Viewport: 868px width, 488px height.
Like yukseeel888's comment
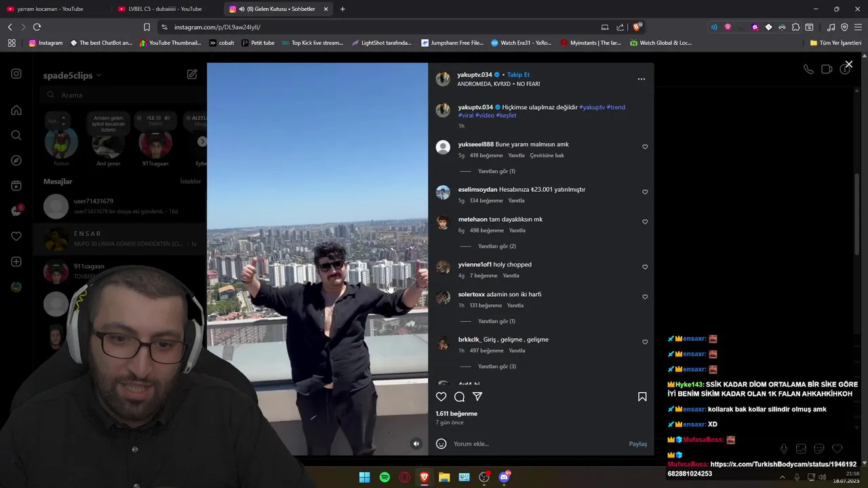pyautogui.click(x=645, y=147)
